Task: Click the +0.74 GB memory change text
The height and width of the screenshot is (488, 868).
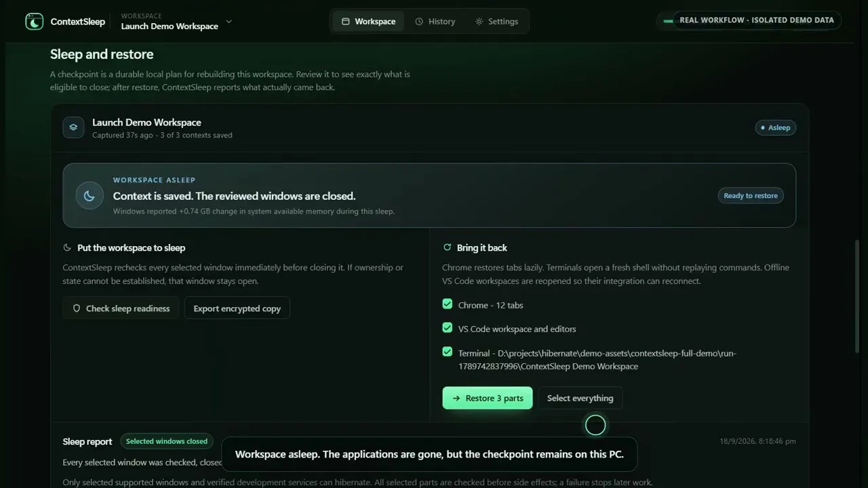Action: coord(254,211)
